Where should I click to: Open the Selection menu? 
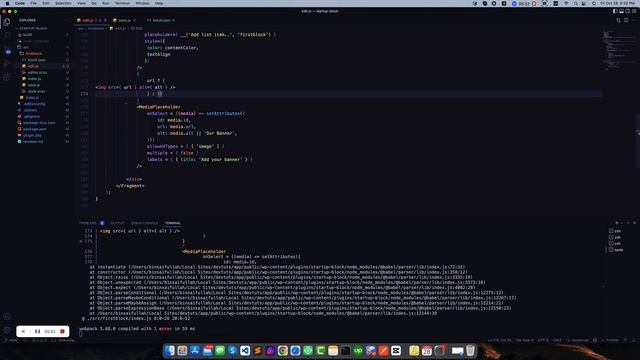click(x=63, y=3)
